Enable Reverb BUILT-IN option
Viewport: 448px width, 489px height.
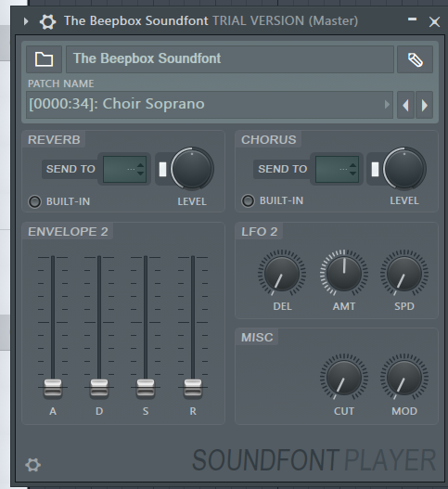[x=34, y=201]
